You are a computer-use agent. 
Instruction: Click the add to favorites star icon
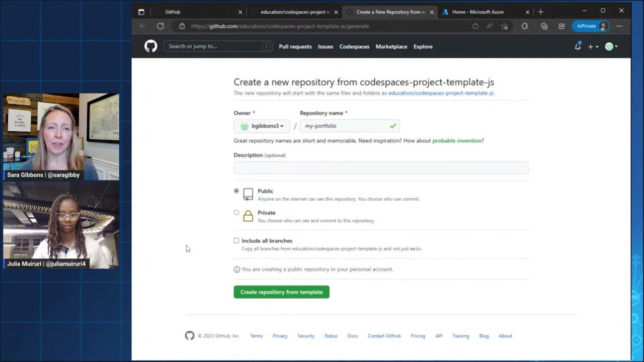tap(505, 26)
